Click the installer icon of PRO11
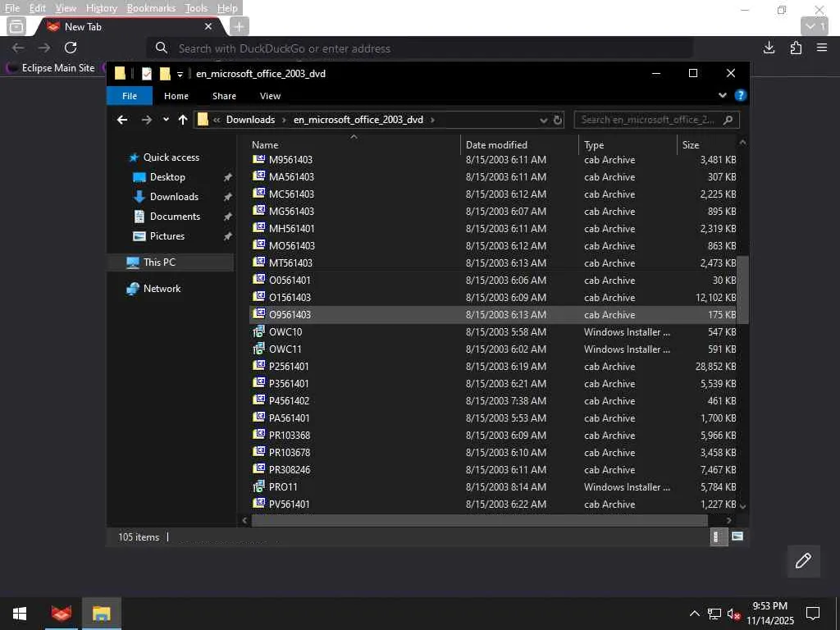 click(x=258, y=486)
